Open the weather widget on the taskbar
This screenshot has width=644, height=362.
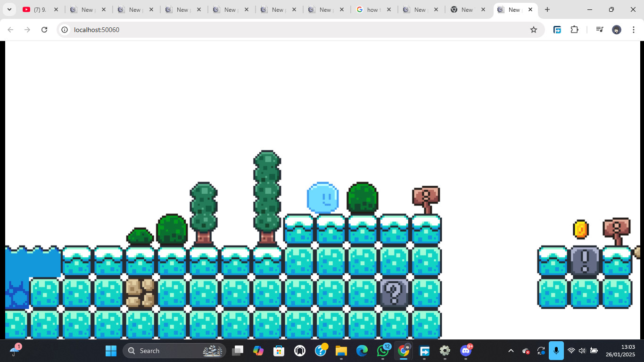pyautogui.click(x=15, y=351)
